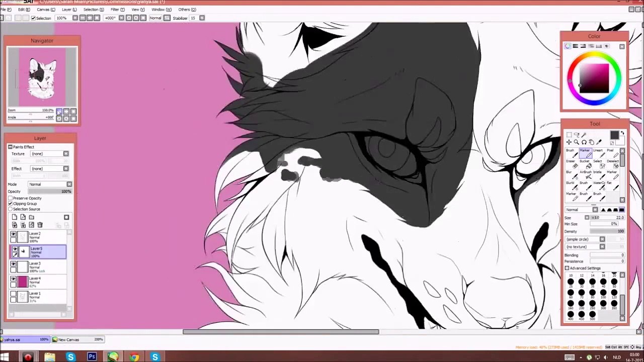Pick a color in the saturation square
The width and height of the screenshot is (644, 362).
tap(594, 78)
